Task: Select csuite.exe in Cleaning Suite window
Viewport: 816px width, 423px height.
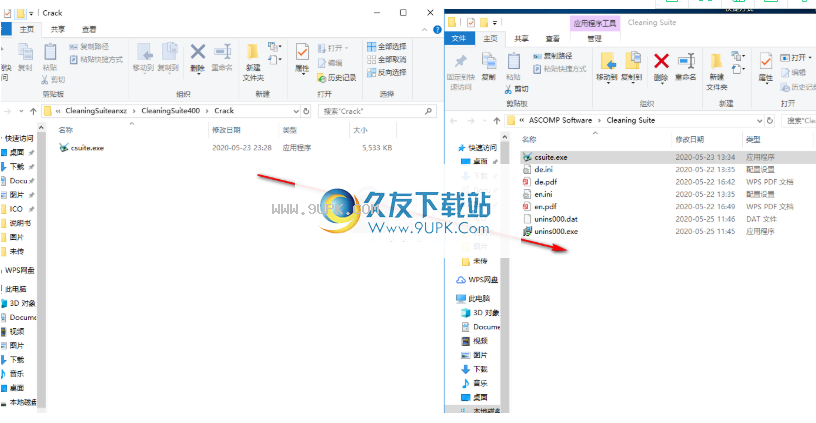Action: point(545,157)
